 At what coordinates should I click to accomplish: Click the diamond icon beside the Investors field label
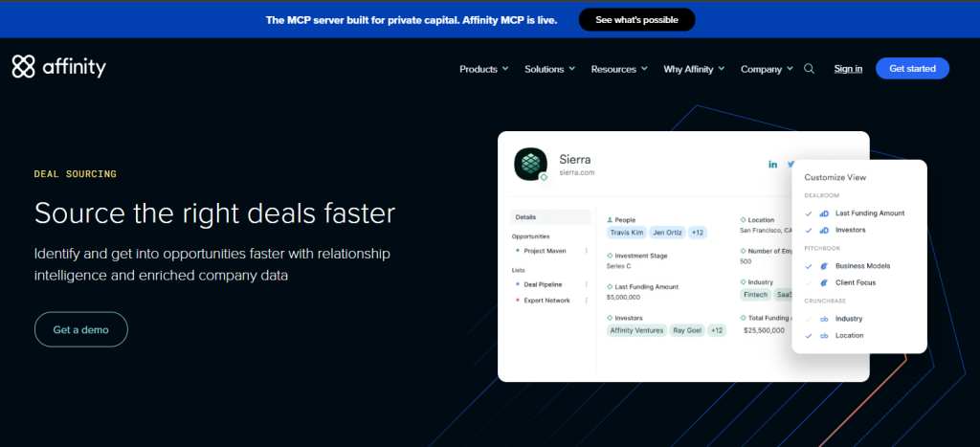click(610, 318)
